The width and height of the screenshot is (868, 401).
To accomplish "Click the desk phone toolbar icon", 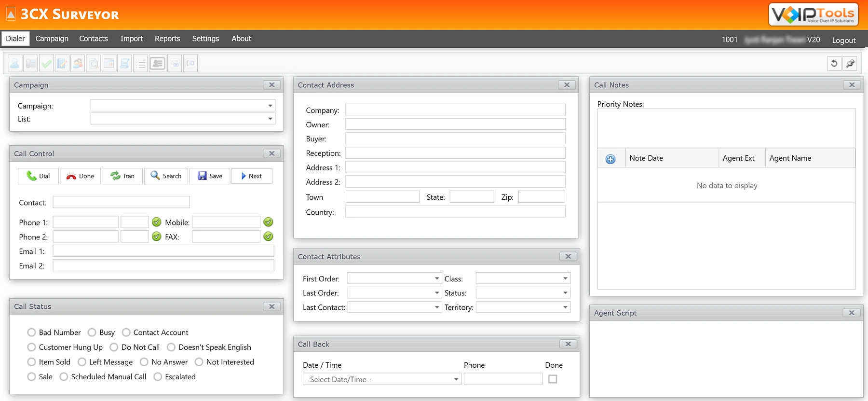I will 31,63.
